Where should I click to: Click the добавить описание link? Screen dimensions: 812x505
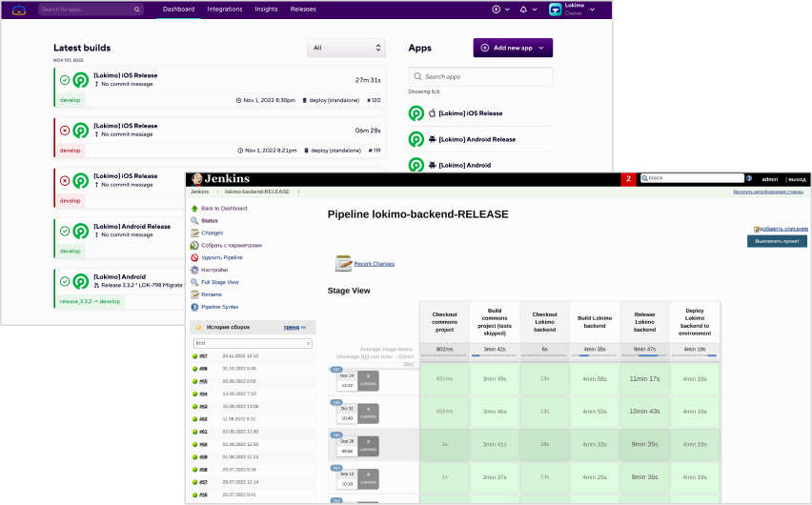coord(783,229)
